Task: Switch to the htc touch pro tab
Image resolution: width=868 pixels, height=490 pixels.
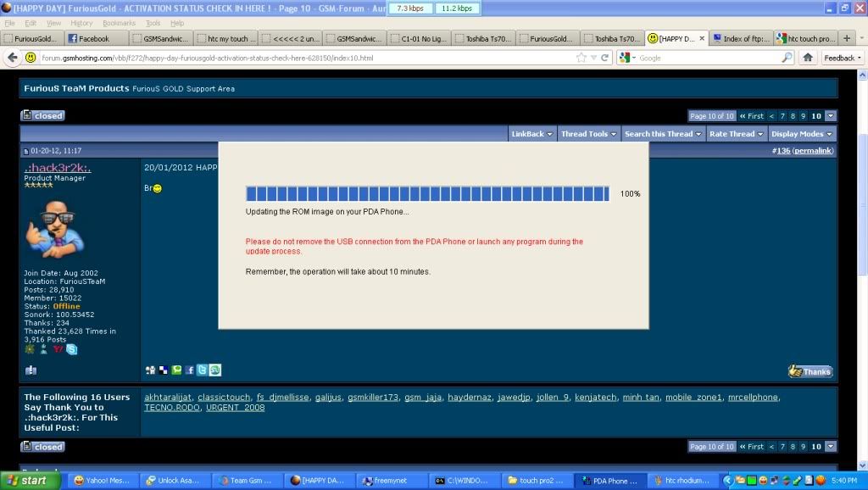Action: click(x=805, y=38)
